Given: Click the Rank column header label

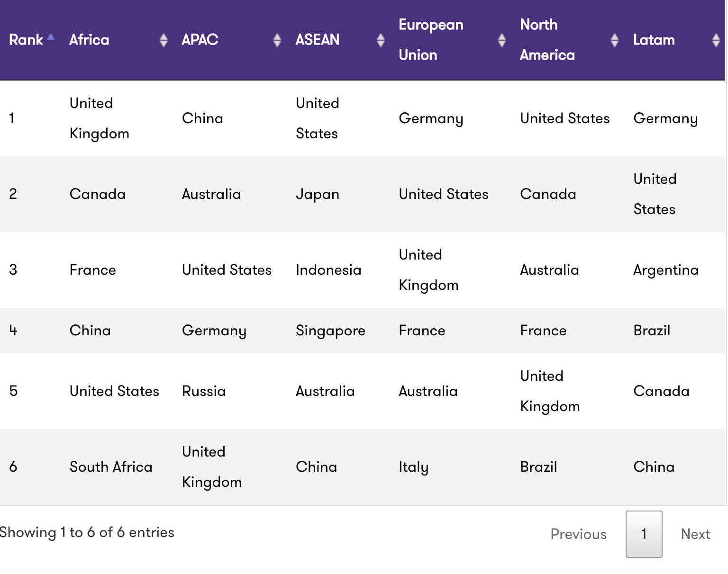Looking at the screenshot, I should tap(26, 40).
